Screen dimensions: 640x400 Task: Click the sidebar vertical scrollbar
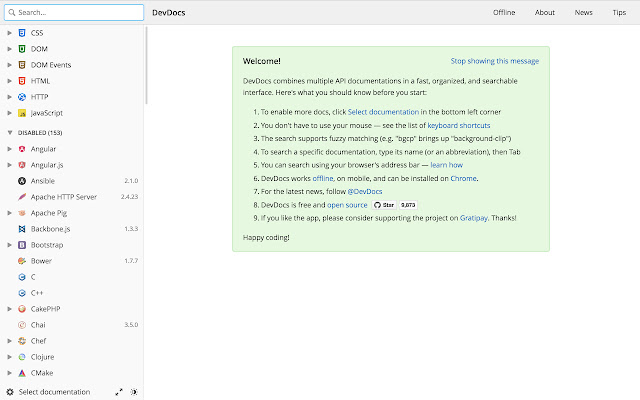click(146, 65)
